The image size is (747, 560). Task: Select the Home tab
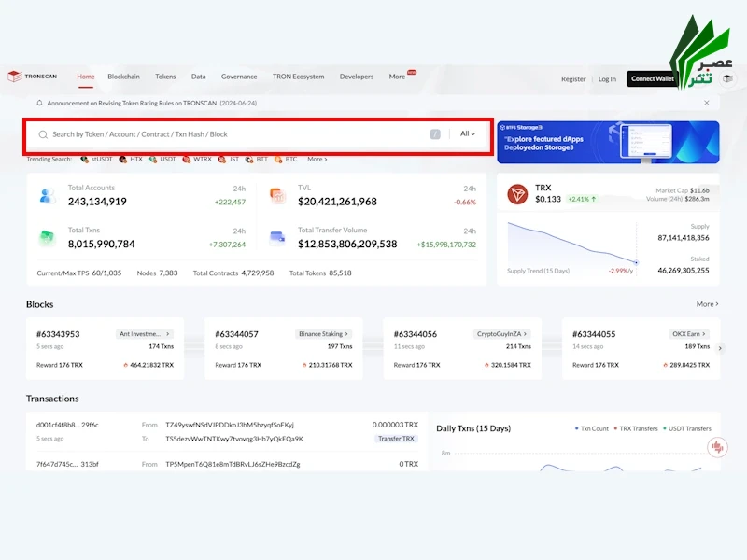pos(86,77)
